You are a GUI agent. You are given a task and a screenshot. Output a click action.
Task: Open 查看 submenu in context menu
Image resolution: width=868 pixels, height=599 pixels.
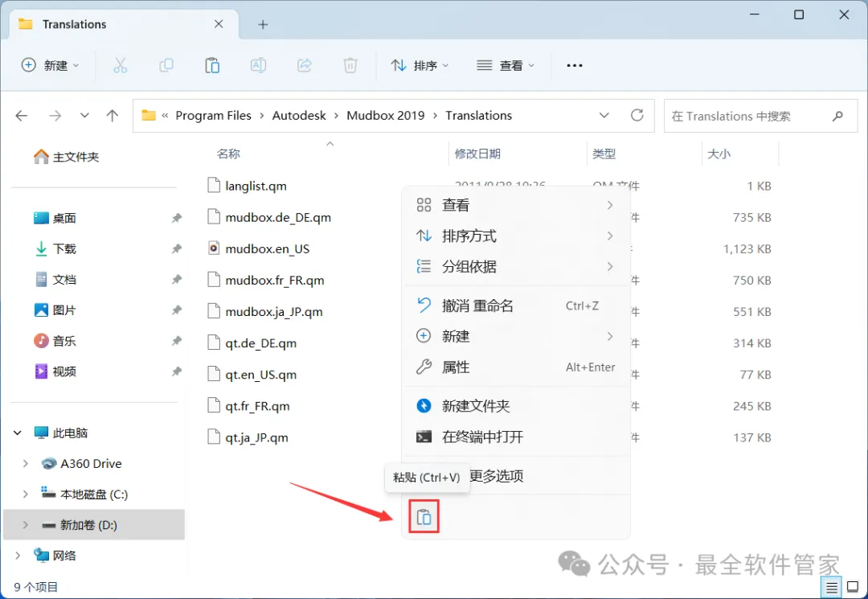(x=516, y=205)
